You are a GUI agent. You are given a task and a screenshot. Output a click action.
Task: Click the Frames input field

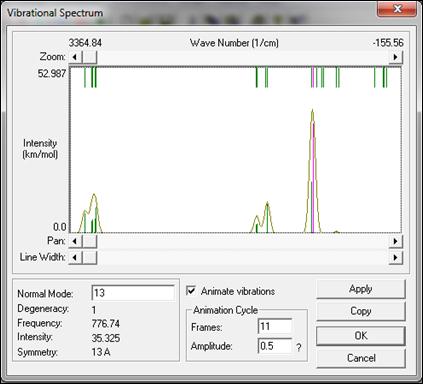[x=275, y=326]
